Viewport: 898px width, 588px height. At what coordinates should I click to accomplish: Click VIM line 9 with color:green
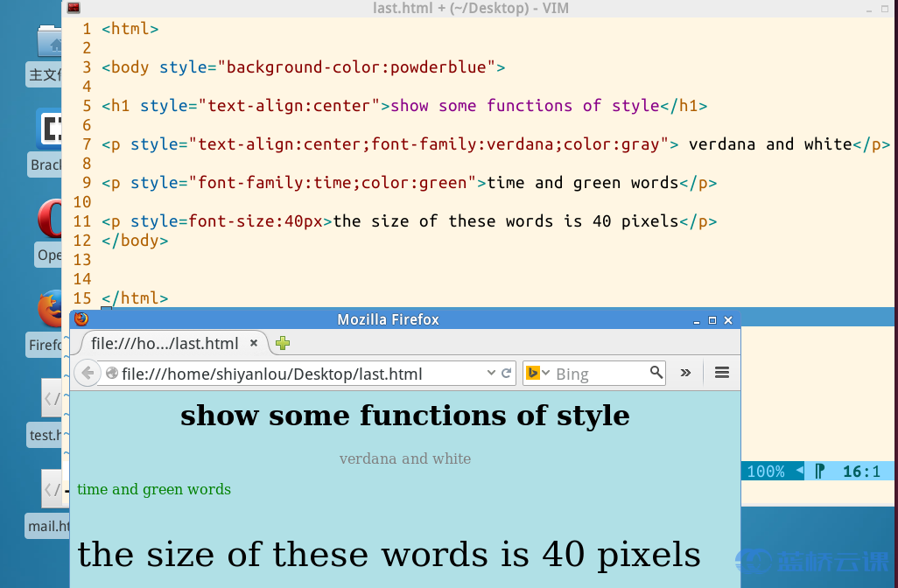pyautogui.click(x=409, y=183)
